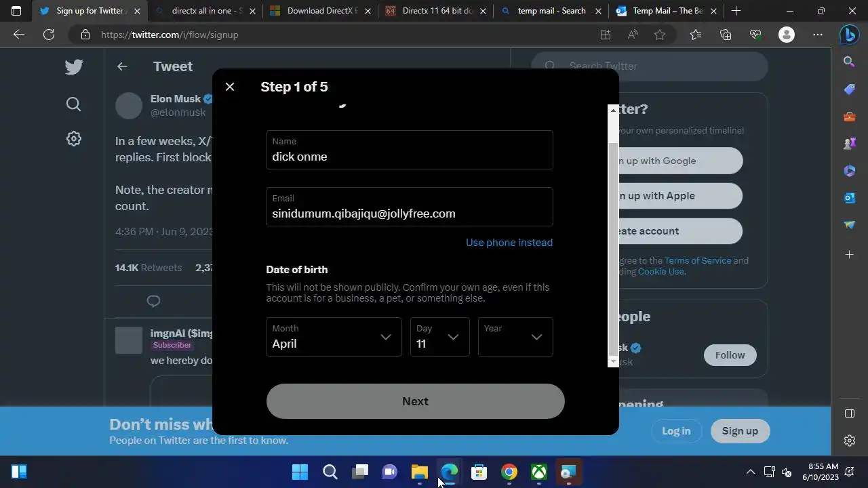Add page to favorites with the star icon
The height and width of the screenshot is (488, 868).
660,35
